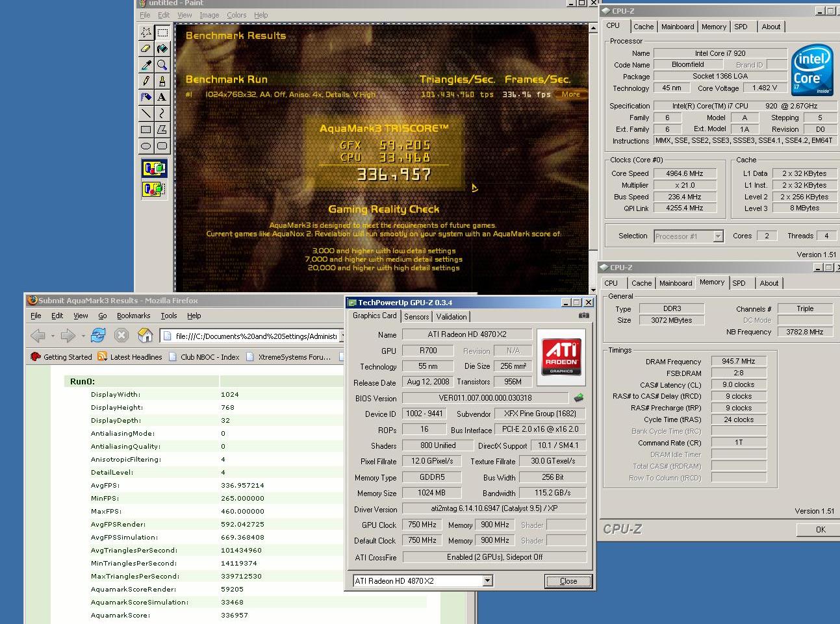This screenshot has width=840, height=624.
Task: Open the Mainboard tab in upper CPU-Z
Action: [x=678, y=27]
